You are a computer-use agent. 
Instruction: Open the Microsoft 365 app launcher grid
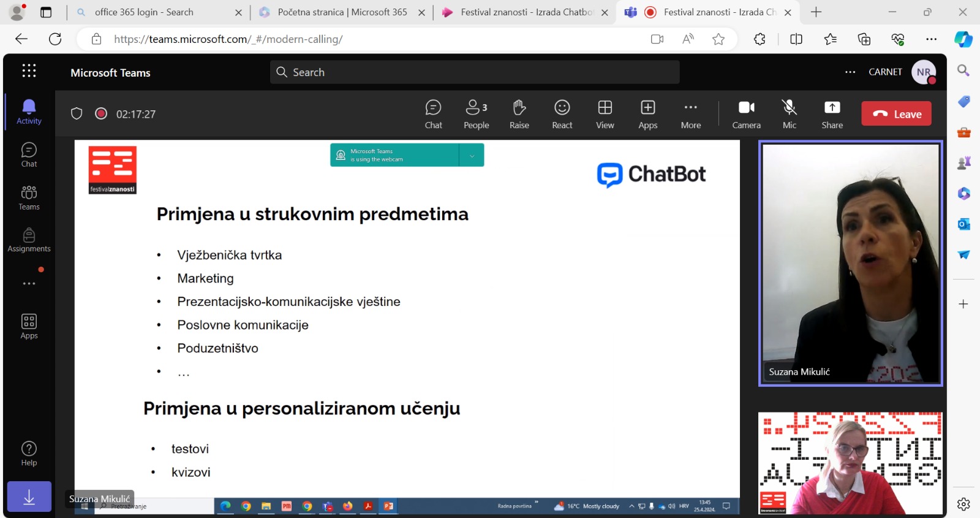[29, 70]
